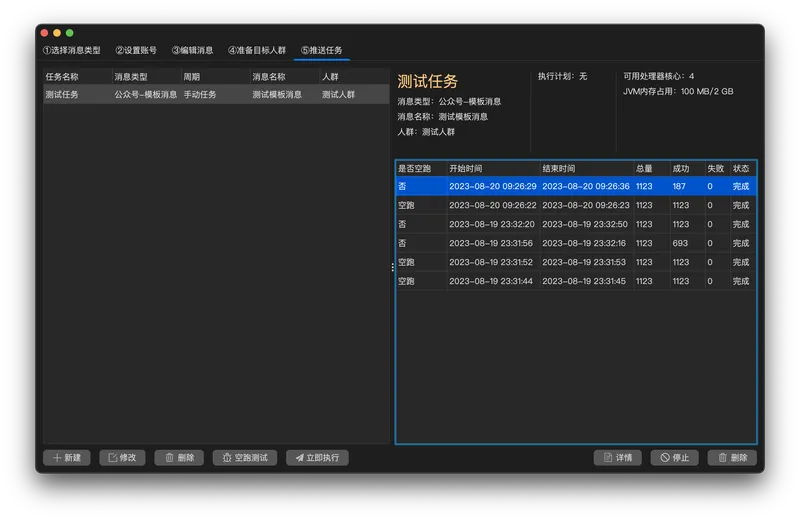Screen dimensions: 800x520
Task: Select the 测试任务 row in task list
Action: 216,94
